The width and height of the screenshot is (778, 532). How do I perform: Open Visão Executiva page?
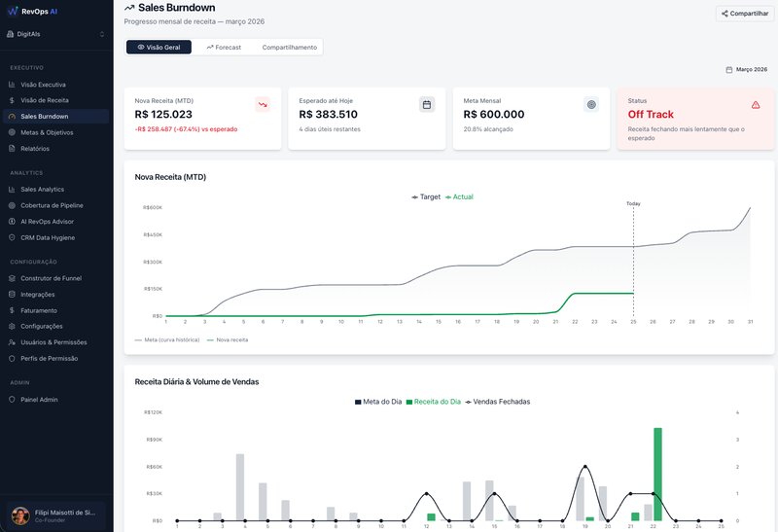click(56, 85)
